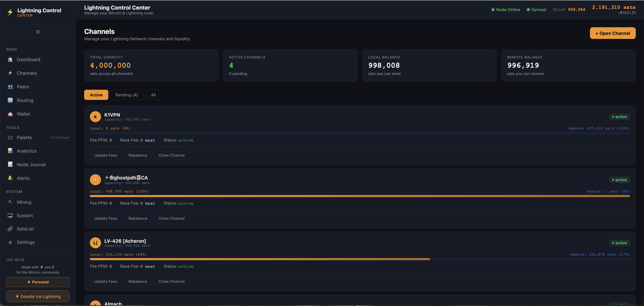644x306 pixels.
Task: Click the + Open Channel button
Action: click(613, 33)
